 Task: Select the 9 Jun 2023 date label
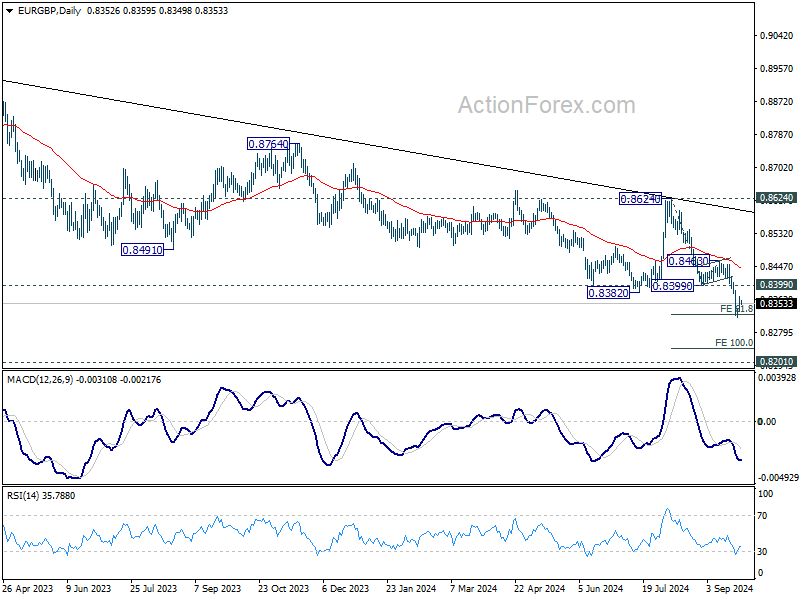click(89, 588)
